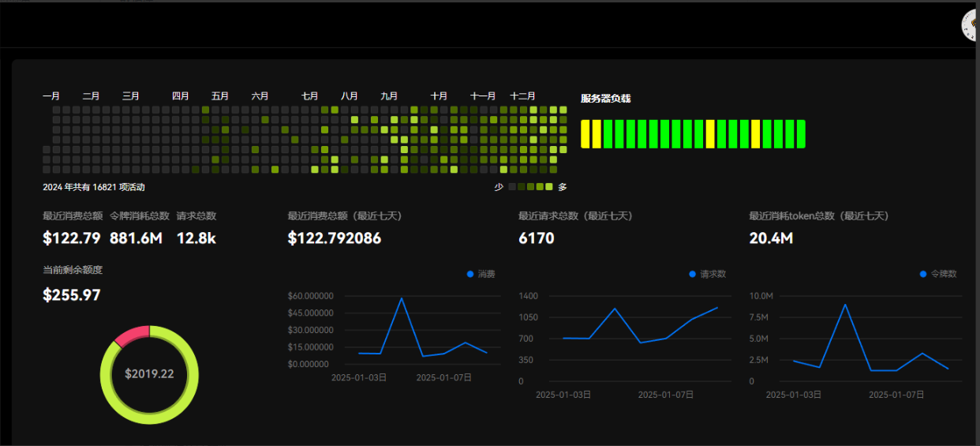The image size is (980, 446).
Task: Click 2025-01-07日 under the 请求数 chart
Action: pyautogui.click(x=666, y=393)
